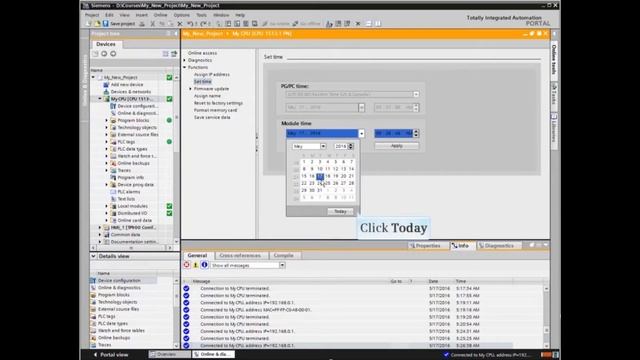
Task: Click the Today button in calendar
Action: tap(340, 211)
